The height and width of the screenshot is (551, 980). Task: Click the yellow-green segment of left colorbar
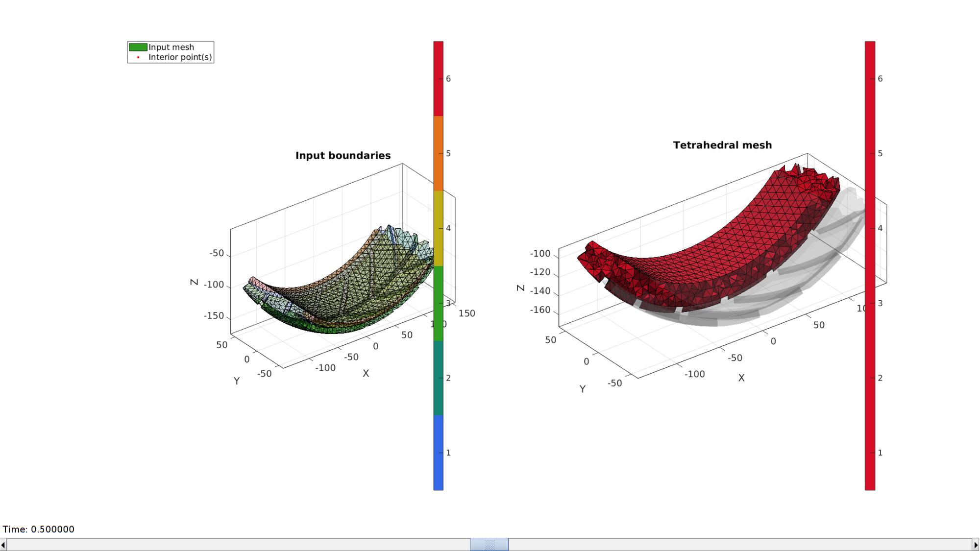click(438, 228)
